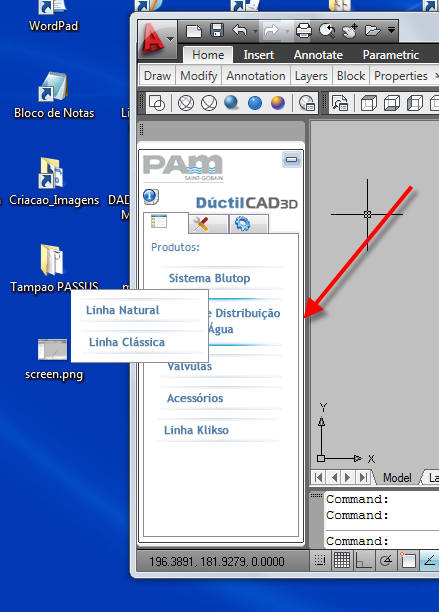Go to previous layout tab arrow

[334, 477]
